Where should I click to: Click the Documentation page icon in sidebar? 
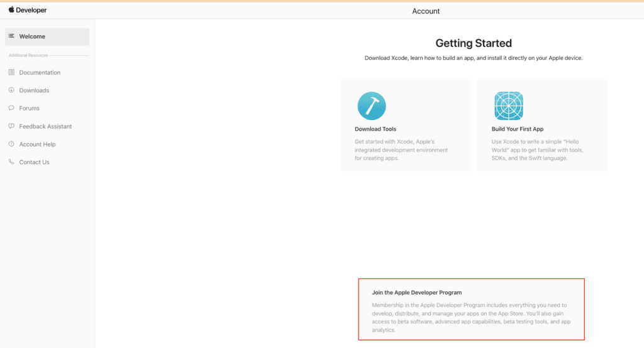11,72
